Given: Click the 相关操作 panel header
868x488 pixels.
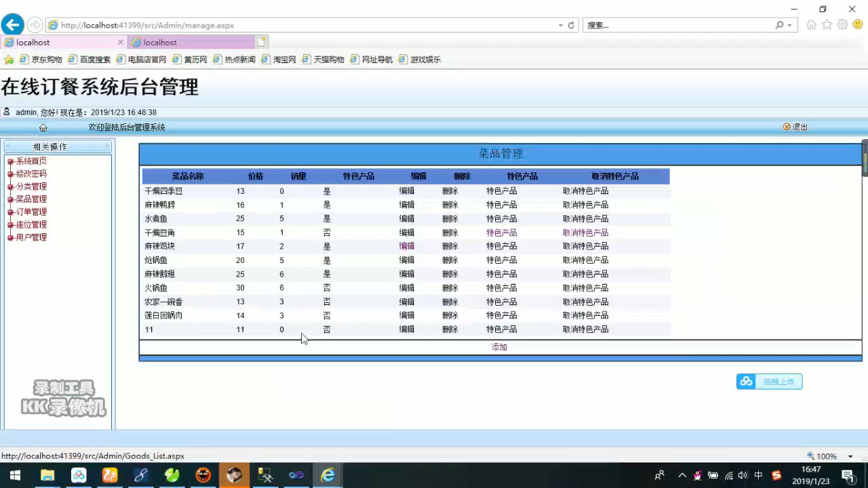Looking at the screenshot, I should click(58, 146).
